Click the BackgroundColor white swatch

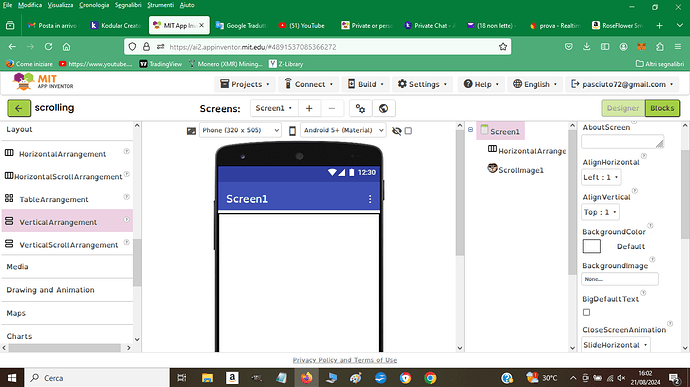point(591,246)
